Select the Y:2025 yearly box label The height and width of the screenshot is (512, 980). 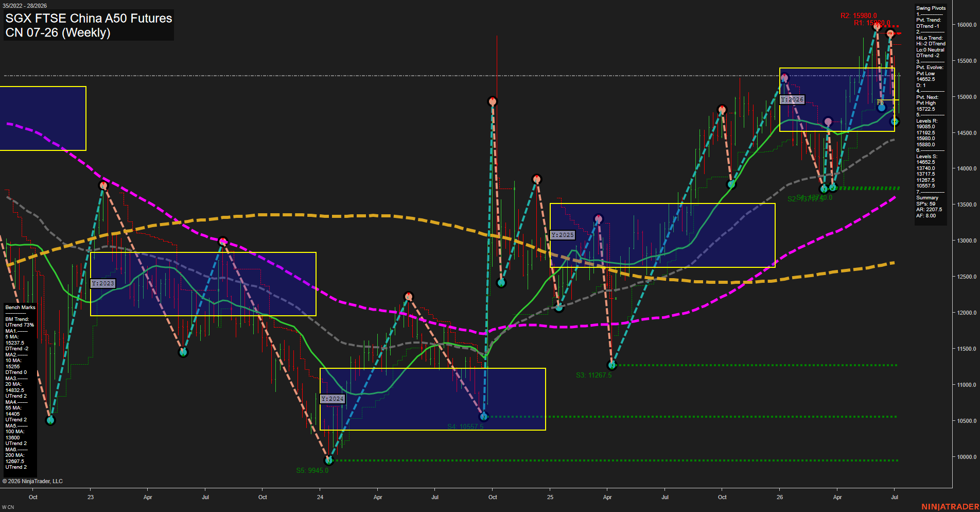pos(563,235)
